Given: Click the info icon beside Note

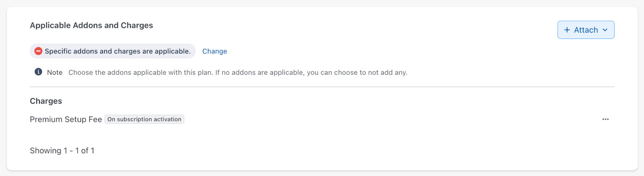Looking at the screenshot, I should (38, 72).
